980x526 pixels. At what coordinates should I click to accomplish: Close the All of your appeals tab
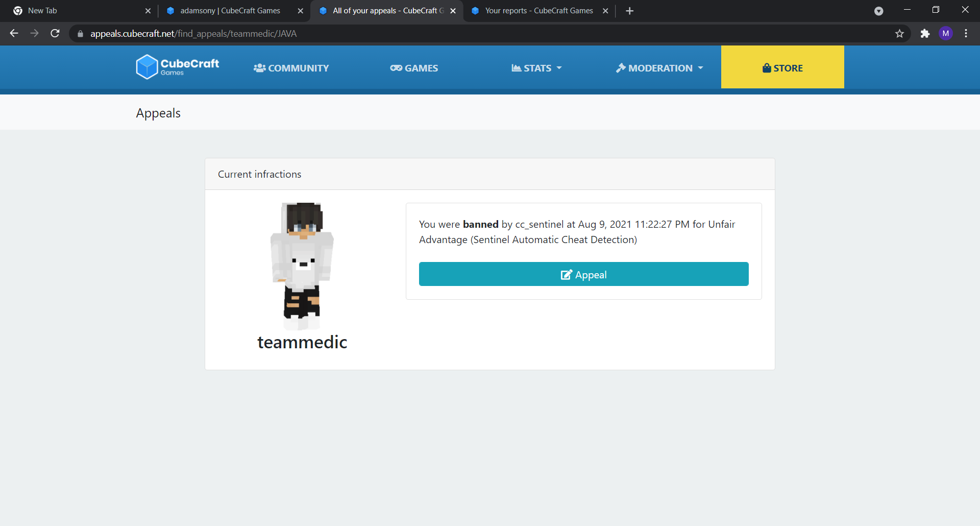[x=453, y=11]
